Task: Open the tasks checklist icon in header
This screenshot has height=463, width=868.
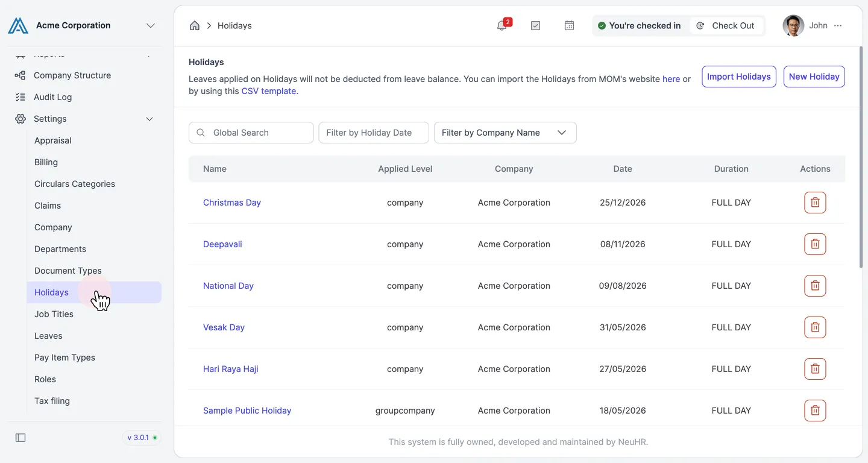Action: point(535,25)
